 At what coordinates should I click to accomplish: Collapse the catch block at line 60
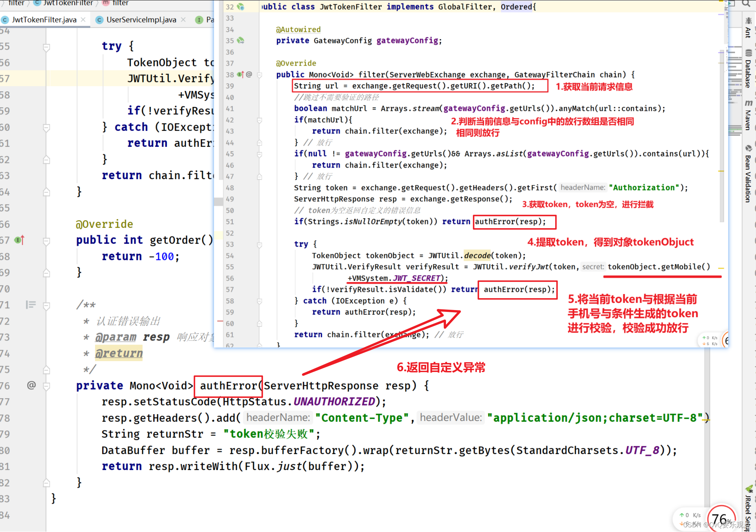click(46, 128)
